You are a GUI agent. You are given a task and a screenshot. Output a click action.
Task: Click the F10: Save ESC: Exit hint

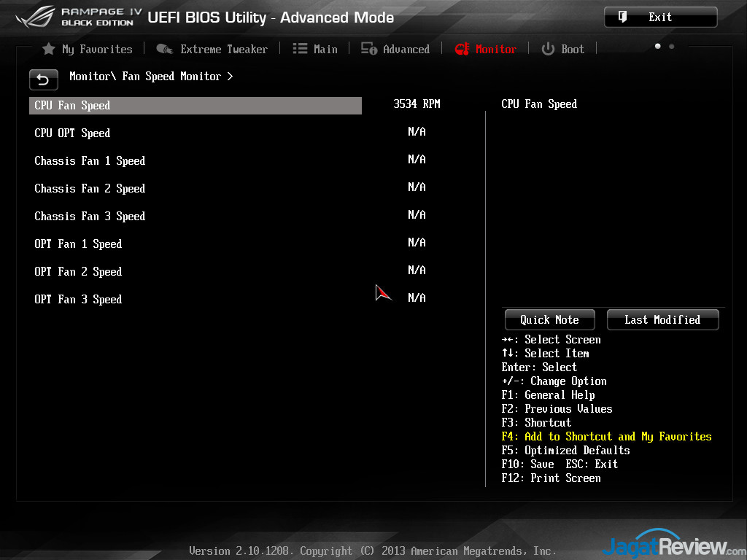[x=560, y=464]
